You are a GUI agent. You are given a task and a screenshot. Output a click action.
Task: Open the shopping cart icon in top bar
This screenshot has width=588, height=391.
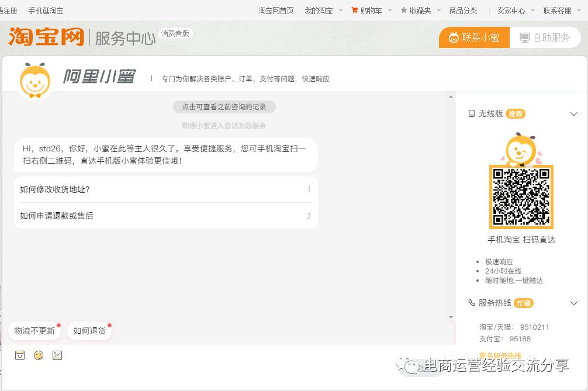[x=354, y=11]
